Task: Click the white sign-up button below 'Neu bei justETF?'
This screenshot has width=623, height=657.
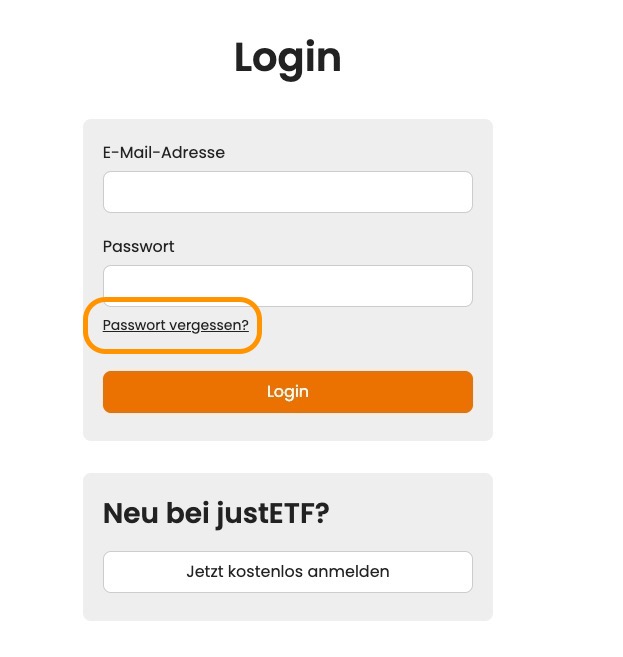Action: click(287, 572)
